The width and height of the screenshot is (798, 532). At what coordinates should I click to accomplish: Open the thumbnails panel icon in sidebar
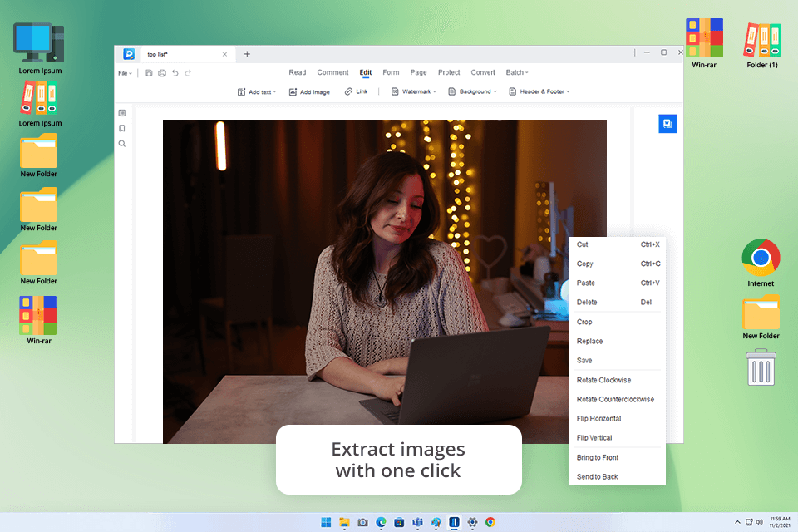(122, 113)
